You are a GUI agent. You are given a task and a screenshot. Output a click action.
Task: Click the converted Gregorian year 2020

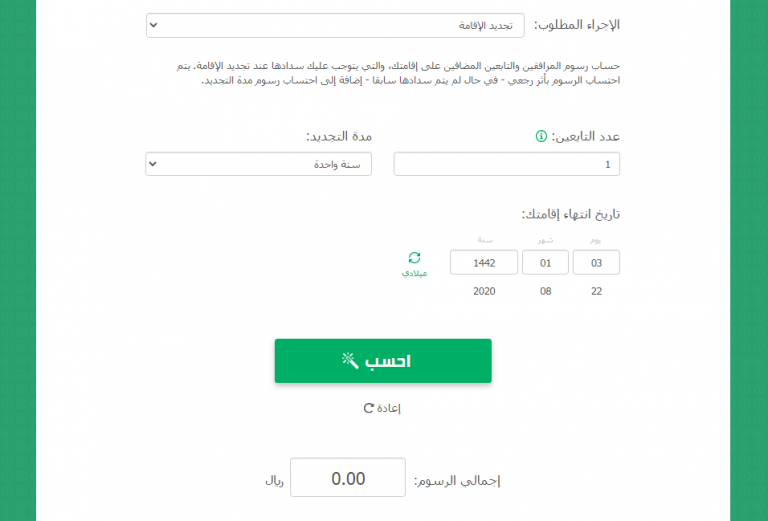tap(484, 291)
